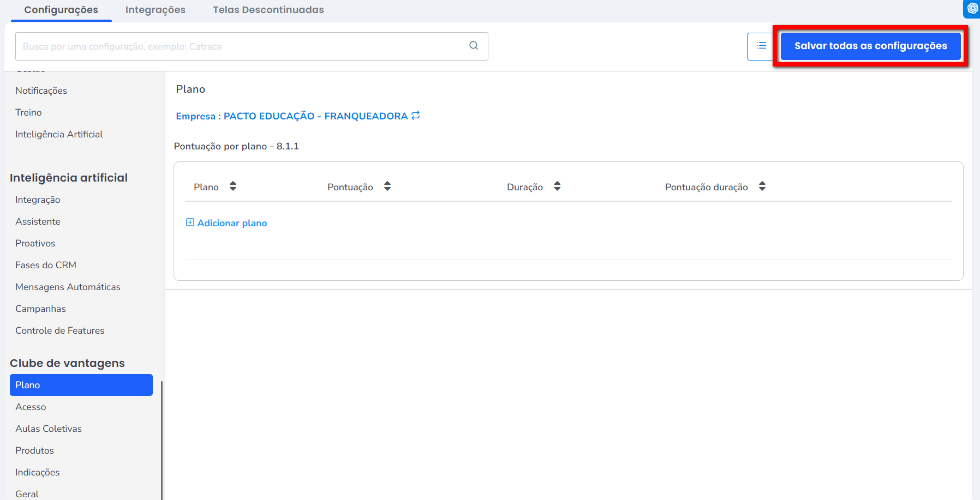Viewport: 980px width, 500px height.
Task: Select the Configurações tab
Action: (61, 10)
